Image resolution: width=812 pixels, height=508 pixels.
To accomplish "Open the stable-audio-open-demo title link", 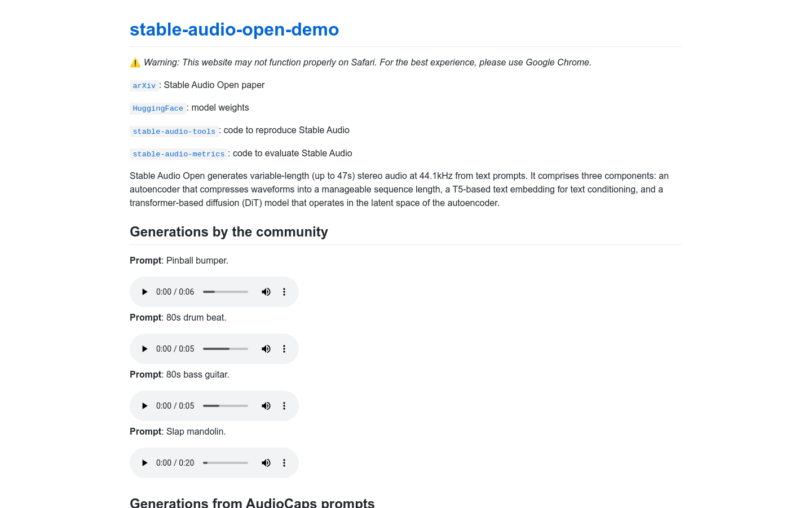I will 234,29.
